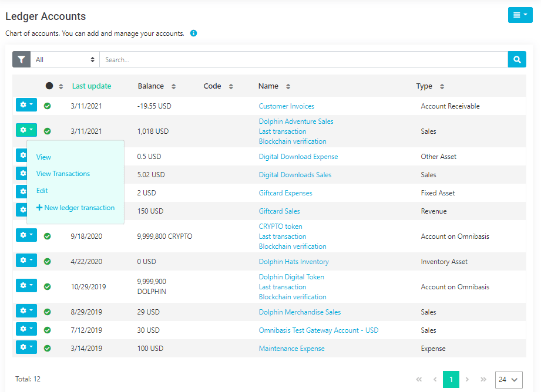Click the filter funnel icon

(x=21, y=59)
